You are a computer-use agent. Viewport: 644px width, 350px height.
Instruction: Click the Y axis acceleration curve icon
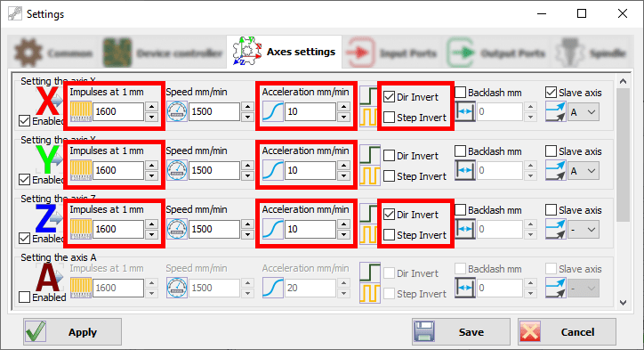tap(273, 170)
